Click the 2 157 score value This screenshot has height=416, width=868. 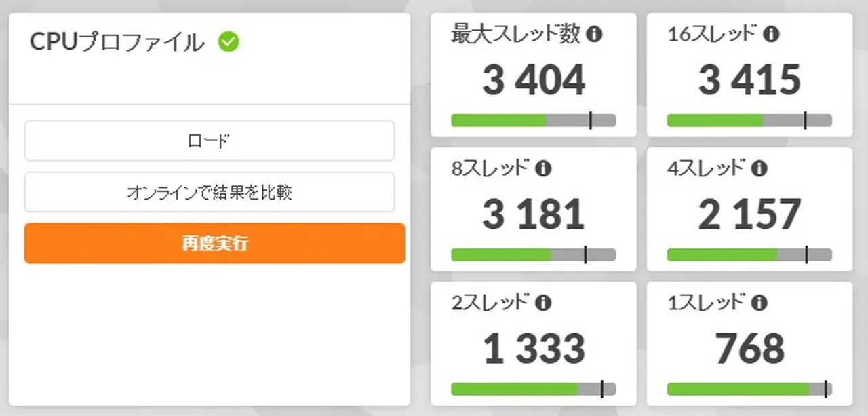coord(750,214)
